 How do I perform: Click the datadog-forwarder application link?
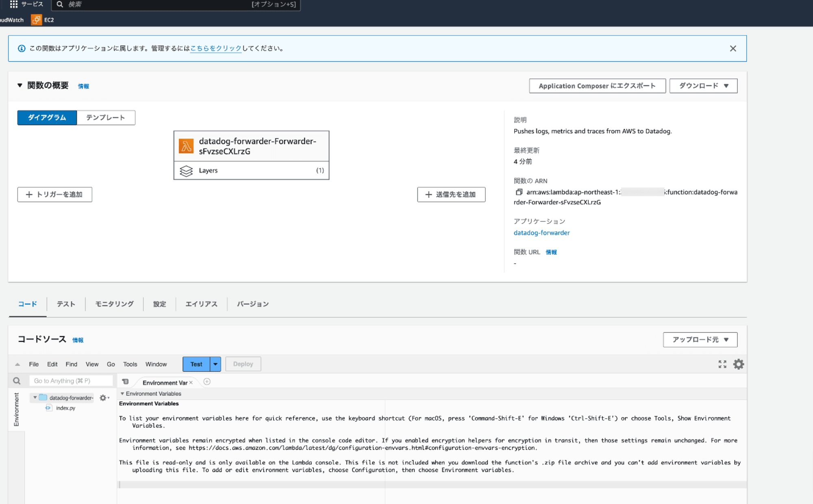pos(542,232)
